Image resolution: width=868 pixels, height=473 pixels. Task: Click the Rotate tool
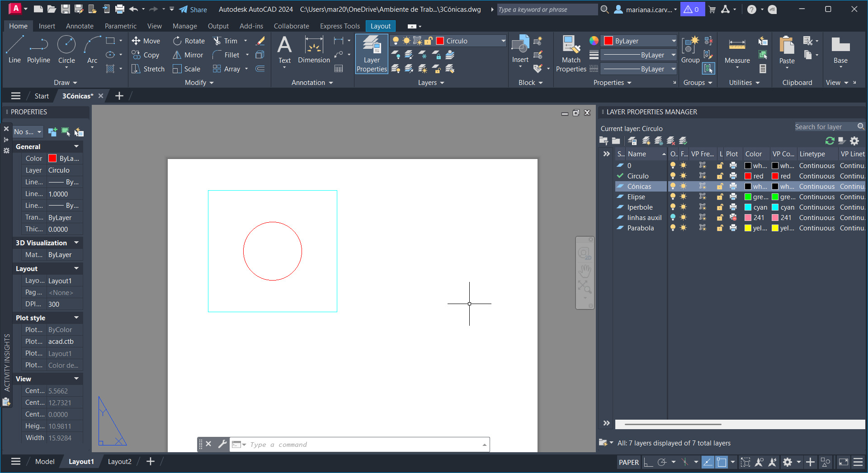pyautogui.click(x=189, y=41)
